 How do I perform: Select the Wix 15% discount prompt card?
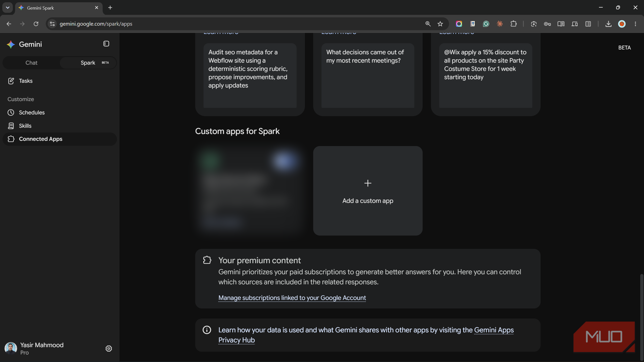tap(486, 75)
